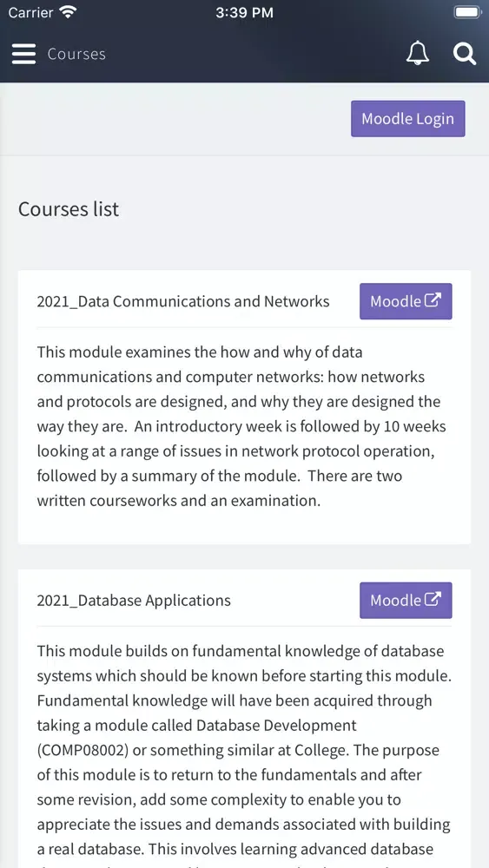Tap the Wi-Fi status icon
Viewport: 489px width, 868px height.
tap(68, 12)
